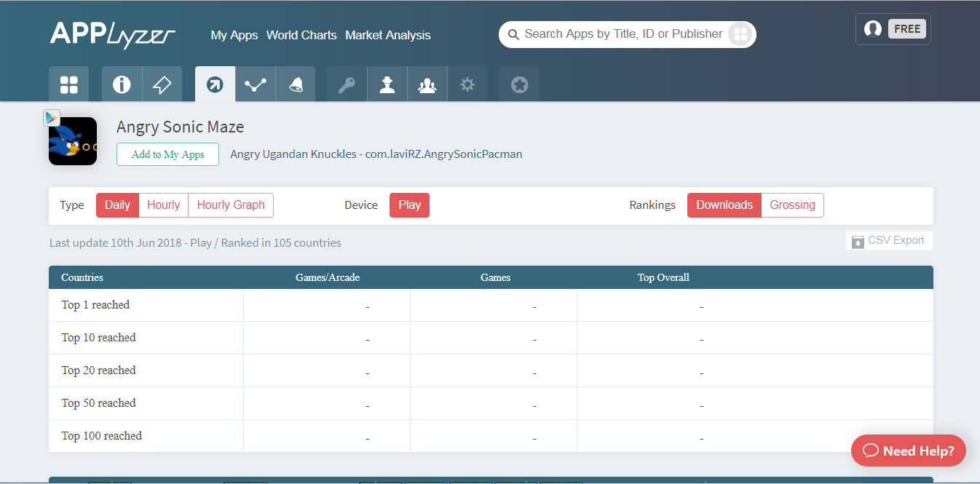This screenshot has height=484, width=980.
Task: Click Add to My Apps button
Action: [x=167, y=154]
